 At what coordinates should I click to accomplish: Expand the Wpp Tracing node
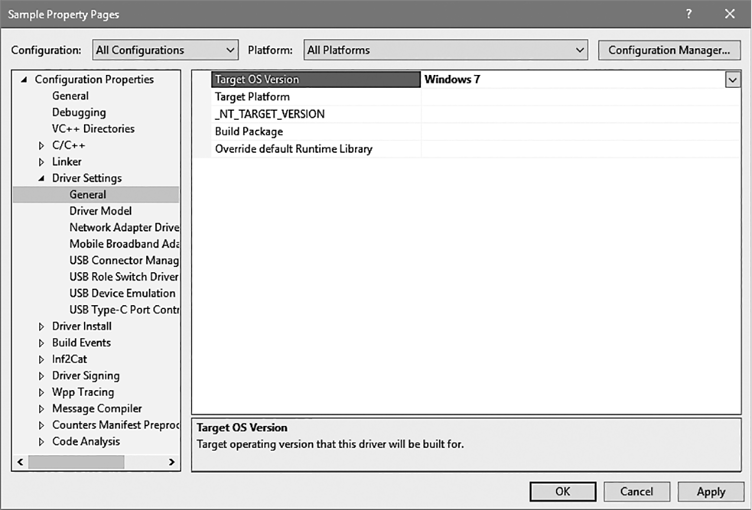click(41, 392)
